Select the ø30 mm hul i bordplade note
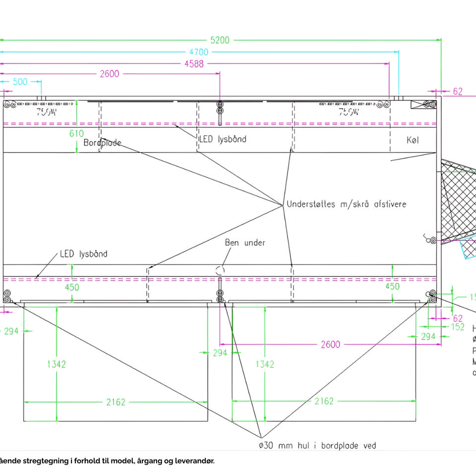 pos(317,446)
